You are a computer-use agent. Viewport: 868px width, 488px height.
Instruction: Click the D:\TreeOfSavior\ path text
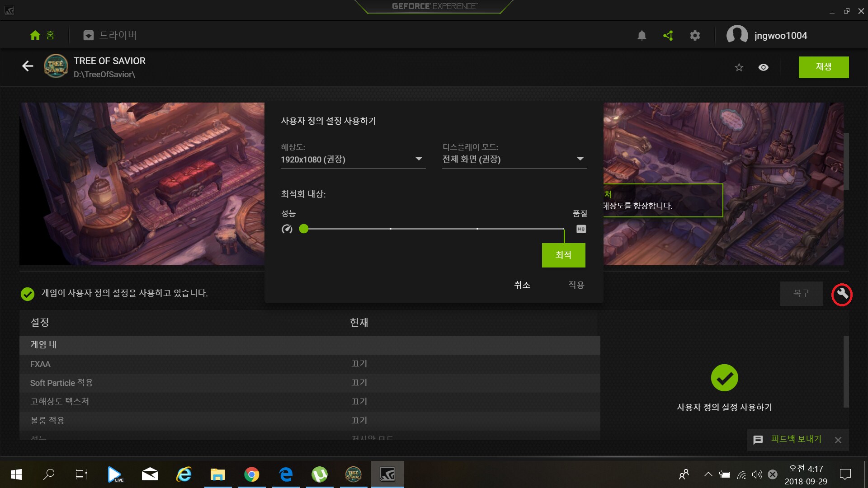tap(104, 75)
